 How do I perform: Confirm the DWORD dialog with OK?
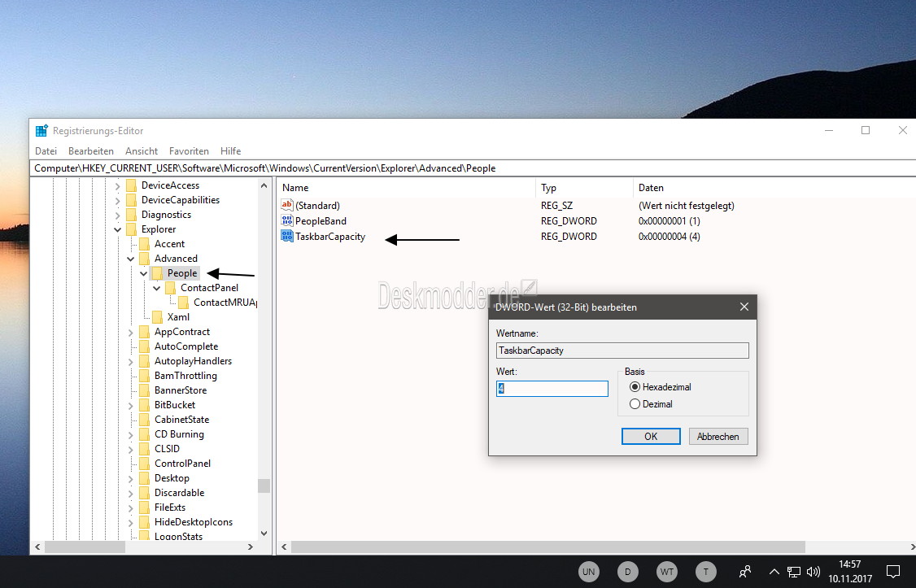pyautogui.click(x=651, y=436)
